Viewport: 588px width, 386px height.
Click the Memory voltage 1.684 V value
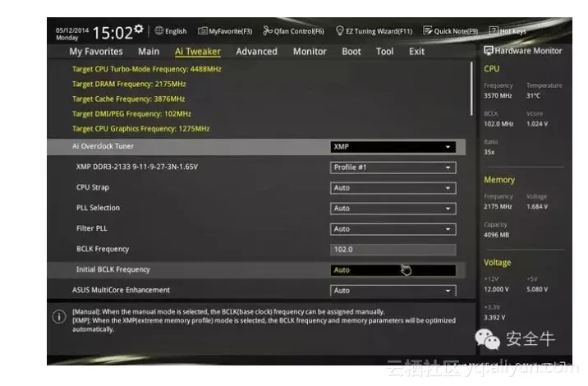point(537,207)
